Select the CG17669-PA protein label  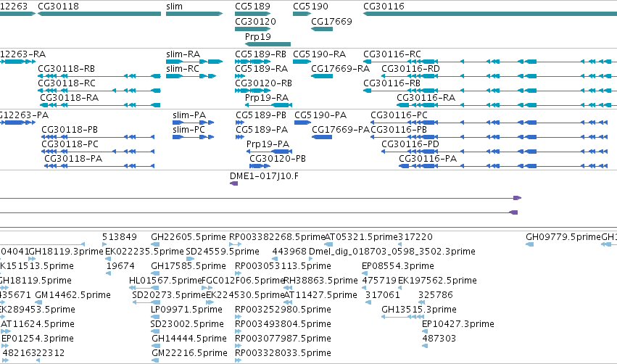(x=341, y=130)
